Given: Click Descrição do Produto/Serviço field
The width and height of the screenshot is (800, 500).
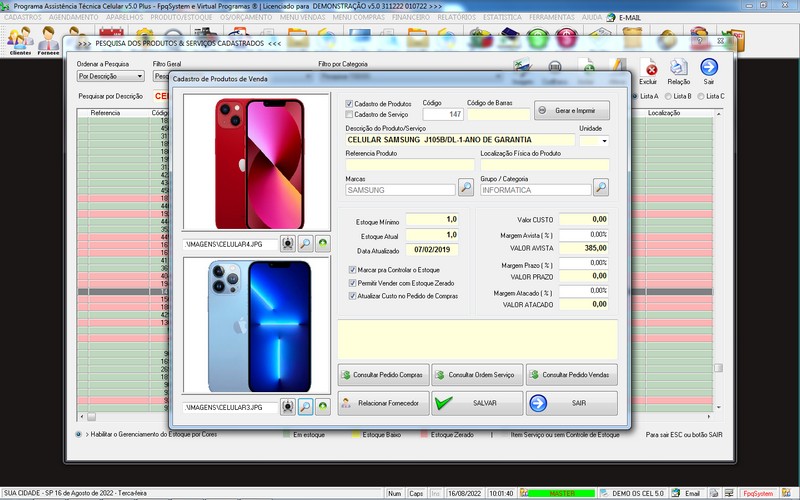Looking at the screenshot, I should point(460,140).
